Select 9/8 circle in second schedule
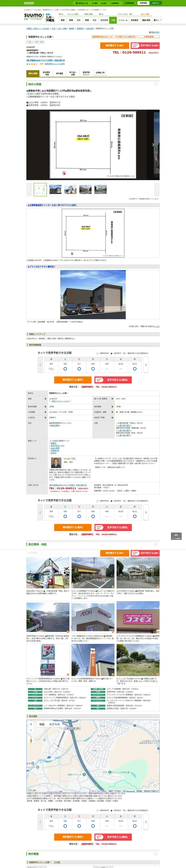The image size is (186, 868). 93,517
